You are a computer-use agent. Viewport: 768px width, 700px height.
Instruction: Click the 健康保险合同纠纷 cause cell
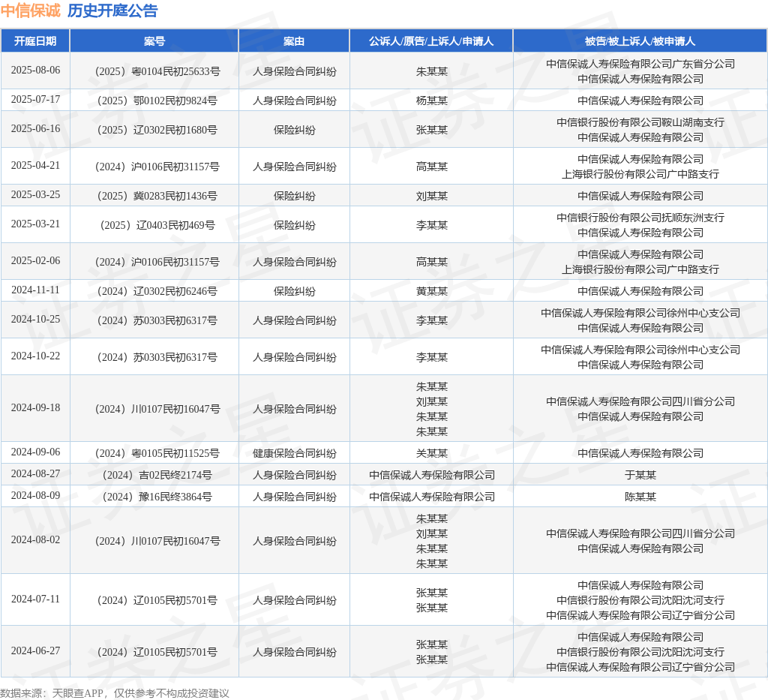(x=294, y=453)
